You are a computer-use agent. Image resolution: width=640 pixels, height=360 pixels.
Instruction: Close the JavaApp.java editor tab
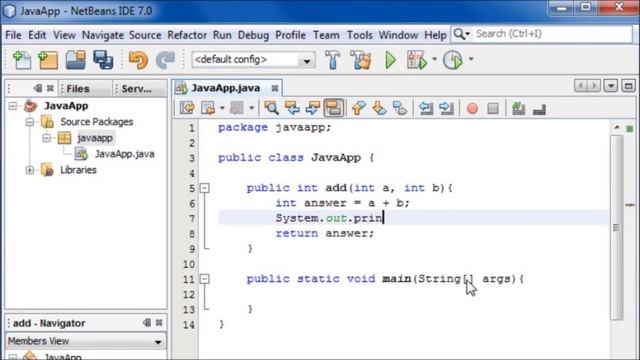tap(275, 88)
